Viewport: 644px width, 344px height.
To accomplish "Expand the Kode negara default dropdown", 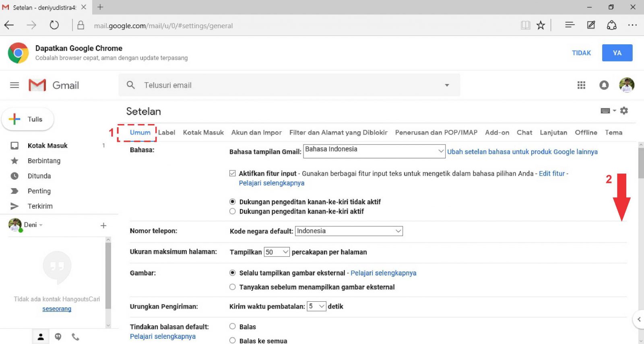I will (x=349, y=231).
